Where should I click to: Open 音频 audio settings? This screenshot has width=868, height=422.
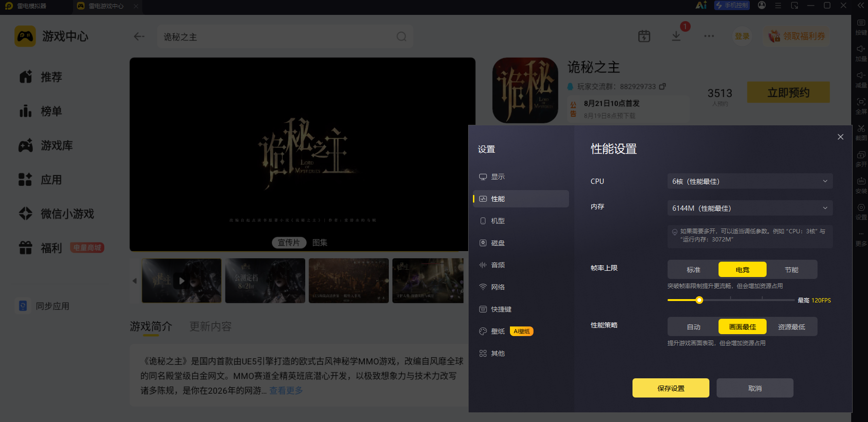[x=521, y=265]
